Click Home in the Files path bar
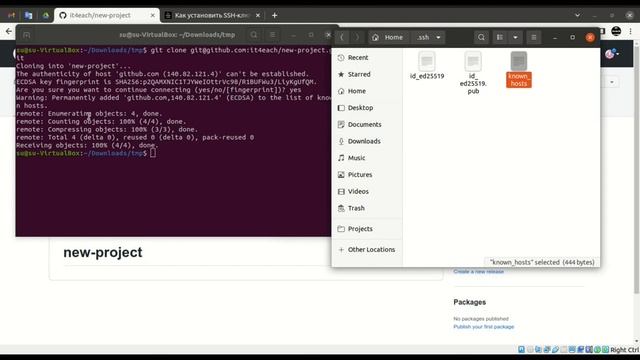 click(x=388, y=37)
